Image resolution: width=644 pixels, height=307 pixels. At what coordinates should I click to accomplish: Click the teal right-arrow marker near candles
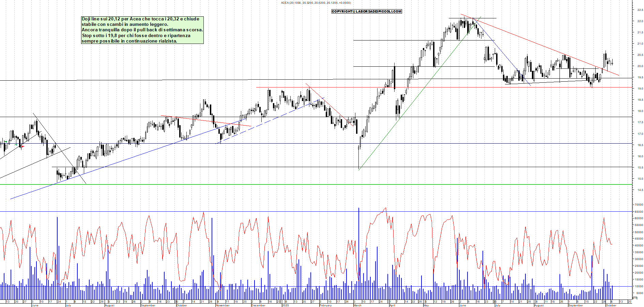tap(16, 145)
